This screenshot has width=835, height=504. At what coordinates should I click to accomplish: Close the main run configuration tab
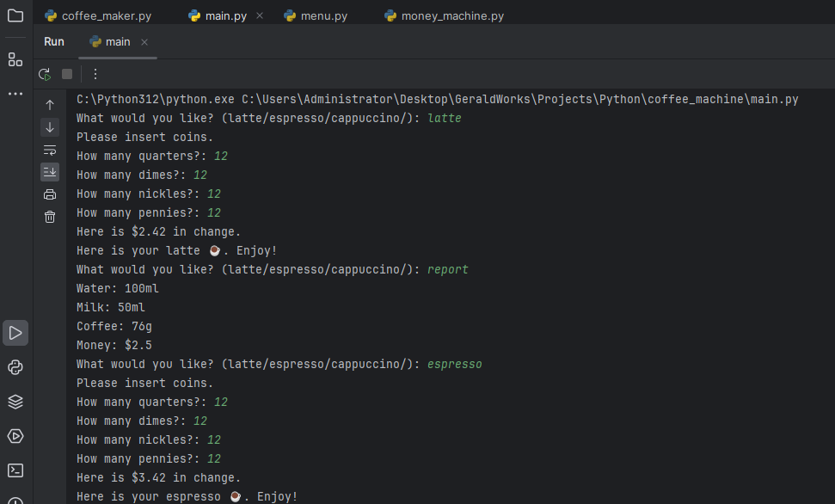(x=144, y=42)
